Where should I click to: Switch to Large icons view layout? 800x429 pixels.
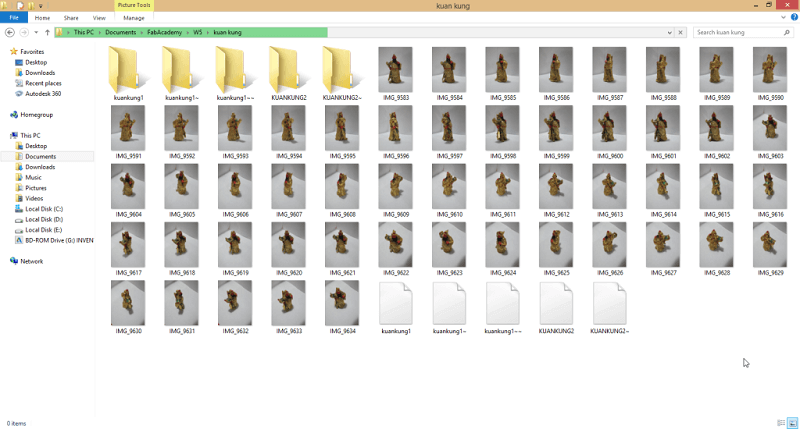pyautogui.click(x=792, y=423)
